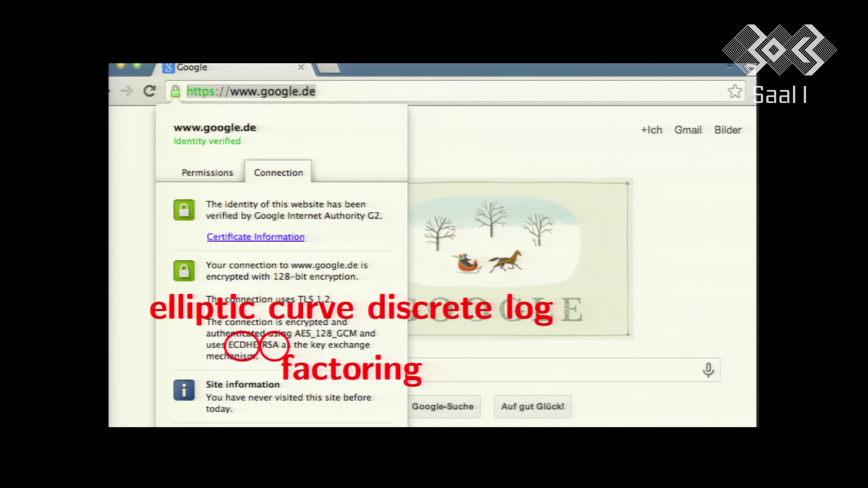The width and height of the screenshot is (868, 488).
Task: Click the Site information info icon
Action: [x=184, y=390]
